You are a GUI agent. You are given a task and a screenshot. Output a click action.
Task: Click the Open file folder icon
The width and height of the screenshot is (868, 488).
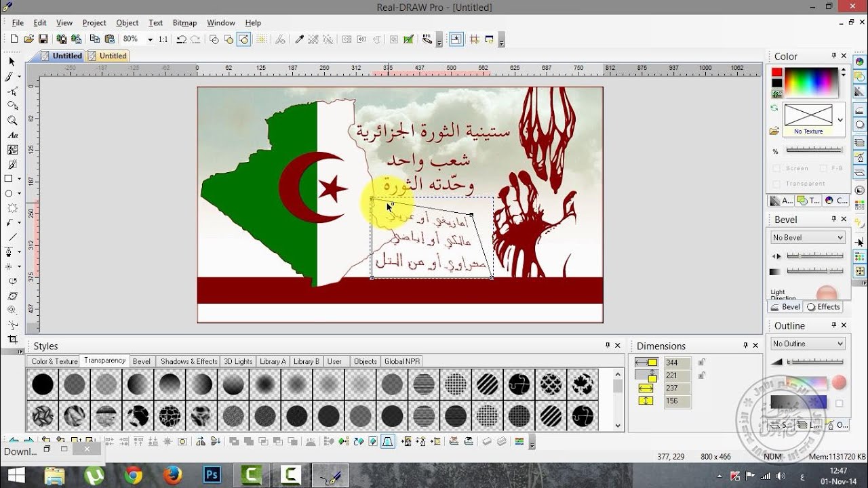pyautogui.click(x=29, y=39)
